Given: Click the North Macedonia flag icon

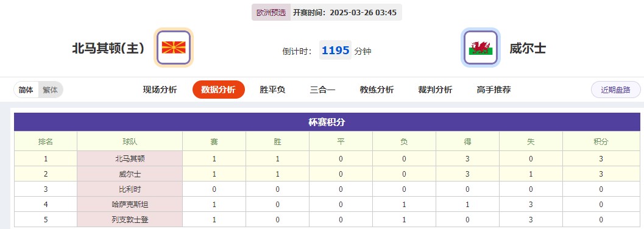Looking at the screenshot, I should click(x=174, y=48).
